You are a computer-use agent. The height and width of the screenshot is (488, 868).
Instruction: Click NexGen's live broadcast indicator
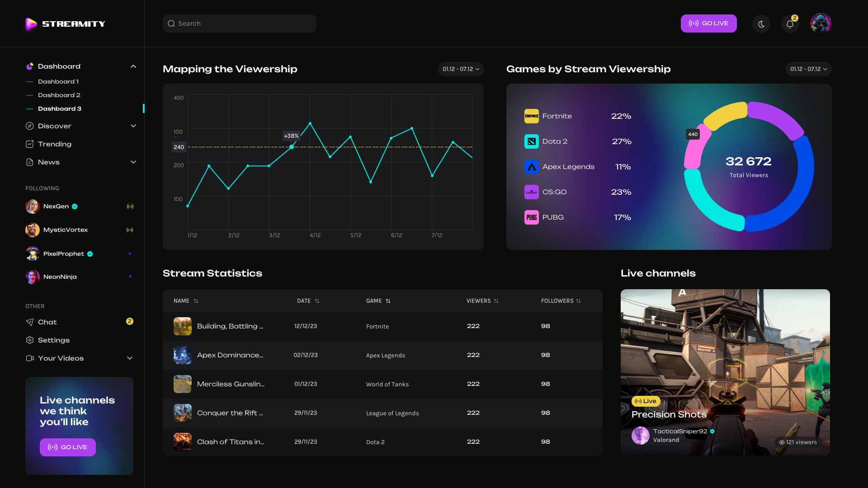point(131,206)
